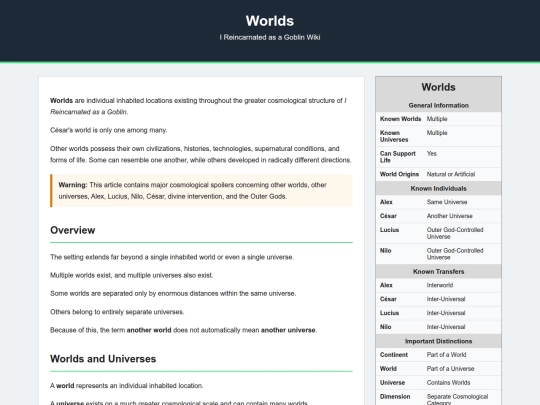Click the 'Universe' distinction label
The image size is (540, 405).
pyautogui.click(x=392, y=383)
